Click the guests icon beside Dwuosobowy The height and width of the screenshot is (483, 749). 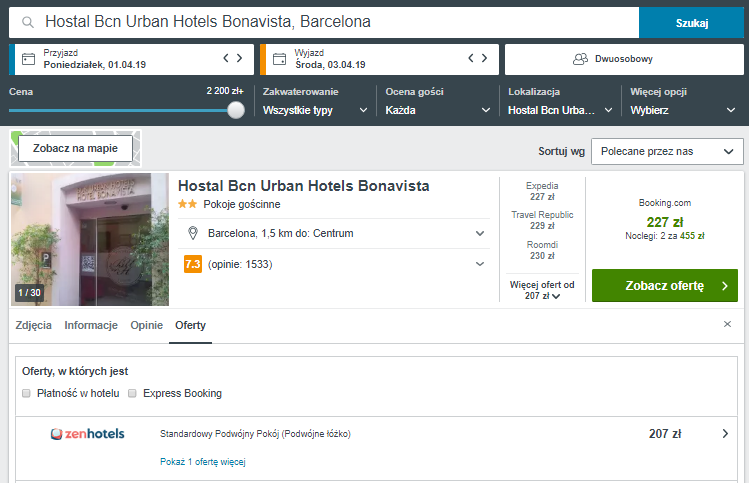[x=580, y=59]
